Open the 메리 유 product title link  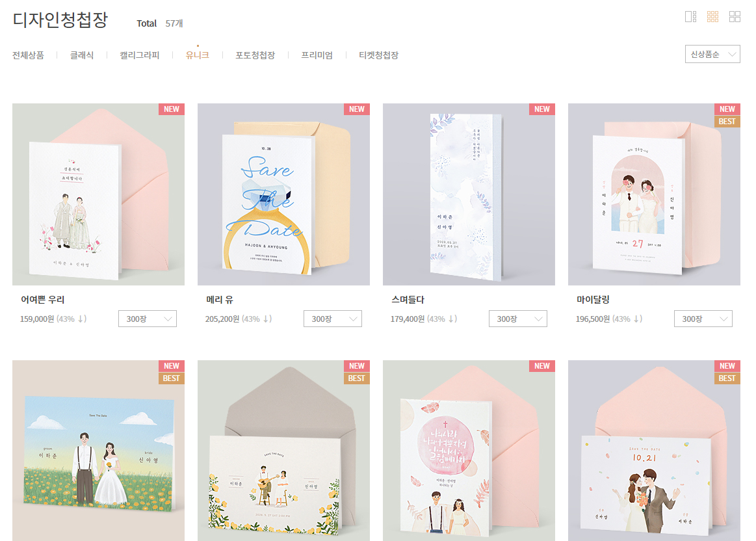pyautogui.click(x=219, y=299)
